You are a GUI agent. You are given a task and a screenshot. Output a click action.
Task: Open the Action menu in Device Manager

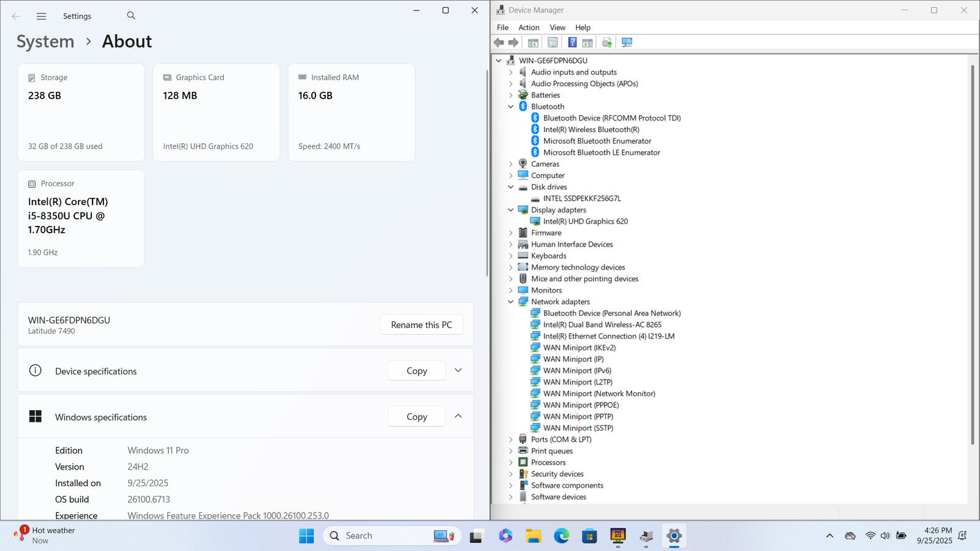click(x=529, y=28)
